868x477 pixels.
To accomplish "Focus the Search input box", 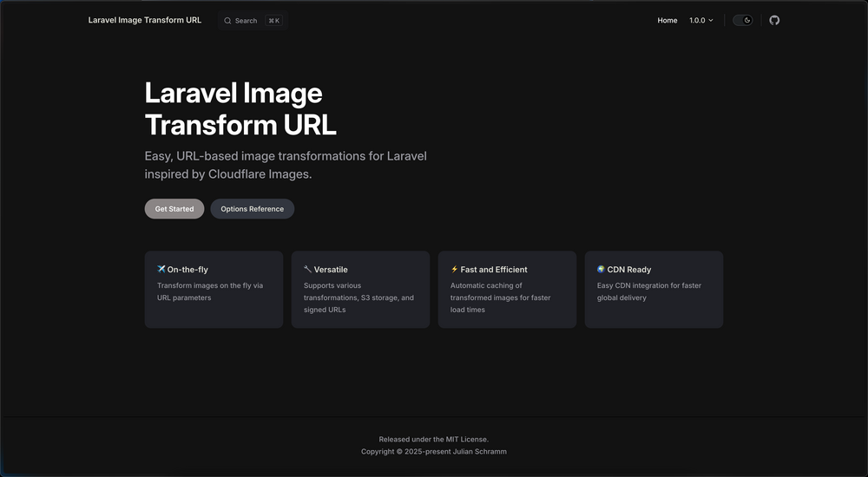I will tap(247, 21).
